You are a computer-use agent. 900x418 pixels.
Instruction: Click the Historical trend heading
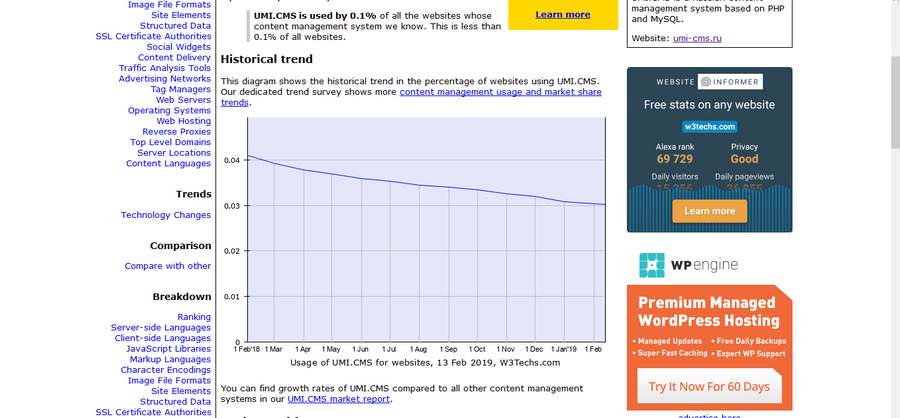click(266, 59)
